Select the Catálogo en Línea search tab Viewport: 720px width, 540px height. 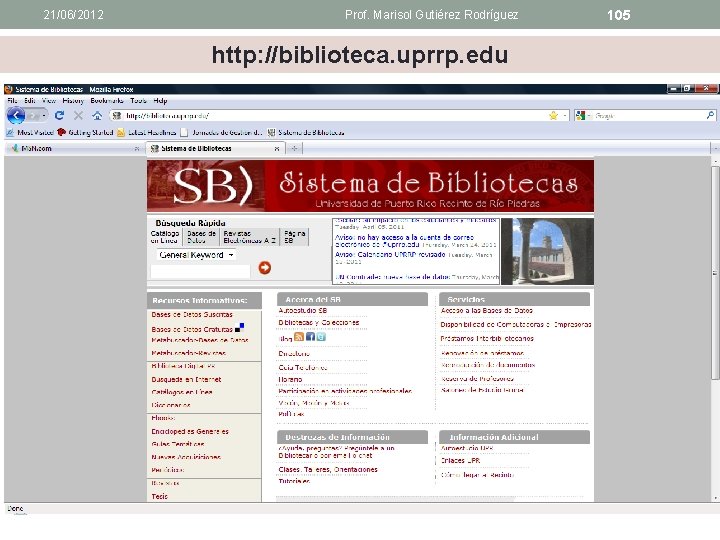(164, 237)
